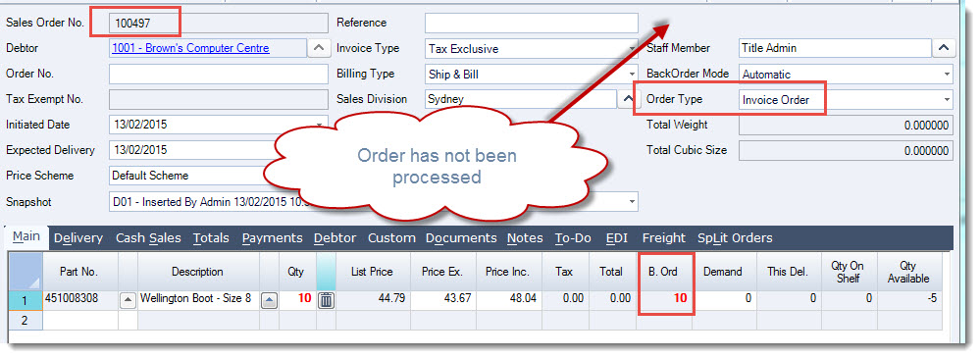Click the Total Cubic Size field
The height and width of the screenshot is (358, 980).
coord(847,151)
